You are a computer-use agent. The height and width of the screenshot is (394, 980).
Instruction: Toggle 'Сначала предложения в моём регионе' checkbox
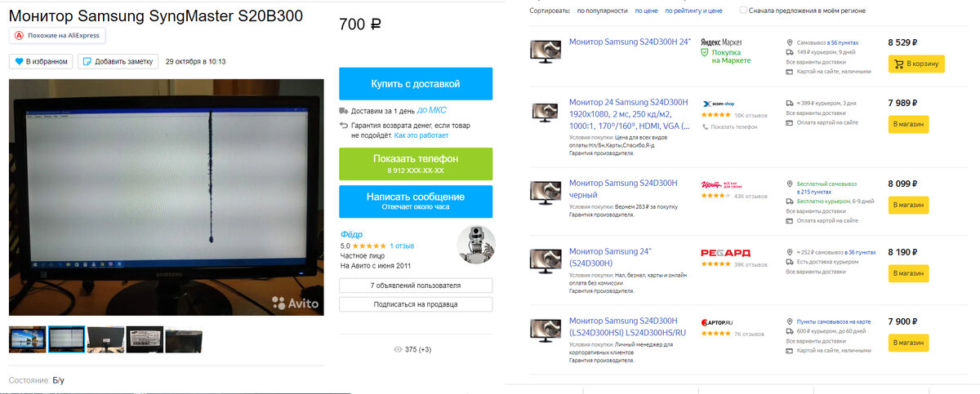743,11
